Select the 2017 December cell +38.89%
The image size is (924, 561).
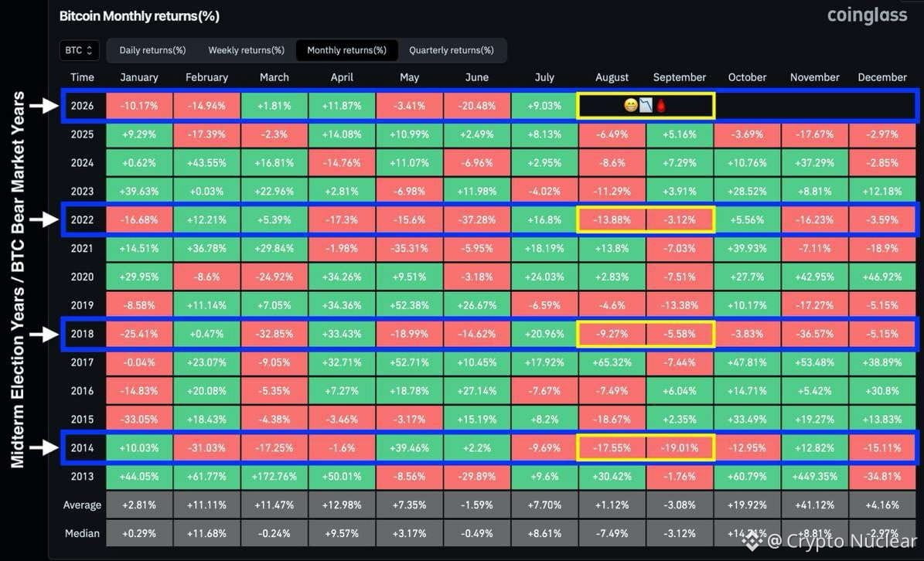[882, 362]
